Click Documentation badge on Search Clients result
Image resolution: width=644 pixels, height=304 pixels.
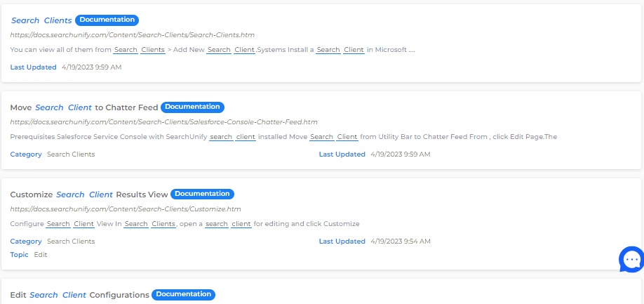[107, 20]
